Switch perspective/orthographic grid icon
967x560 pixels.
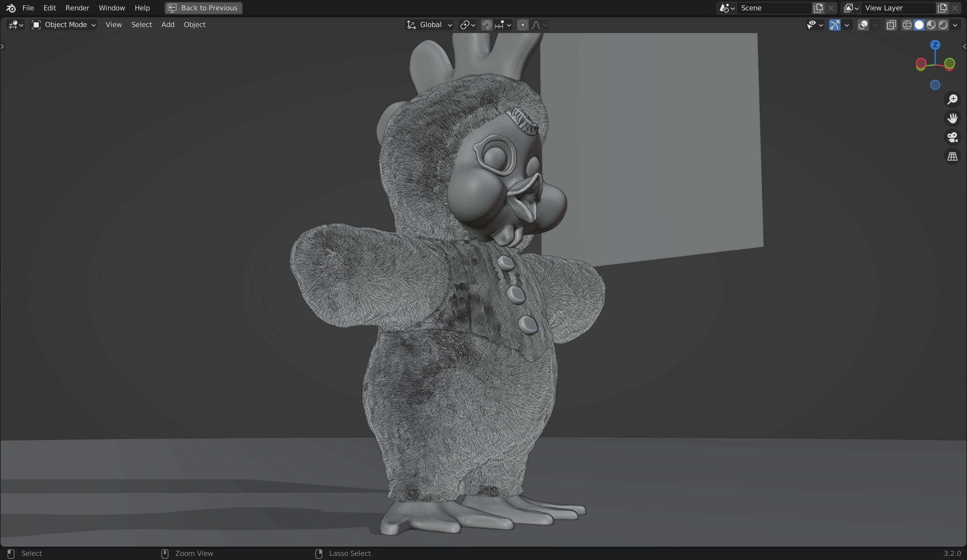click(x=953, y=156)
